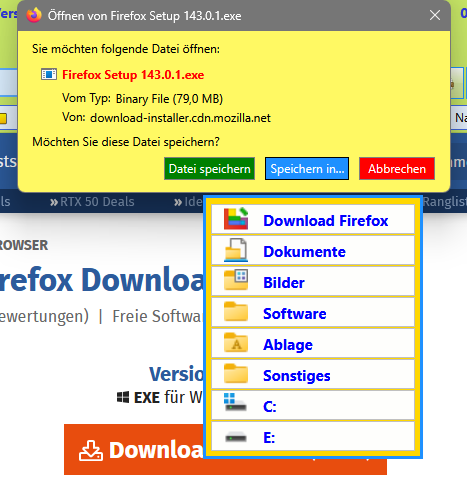The height and width of the screenshot is (485, 467).
Task: Click the Windows logo beside EXE text
Action: 123,397
